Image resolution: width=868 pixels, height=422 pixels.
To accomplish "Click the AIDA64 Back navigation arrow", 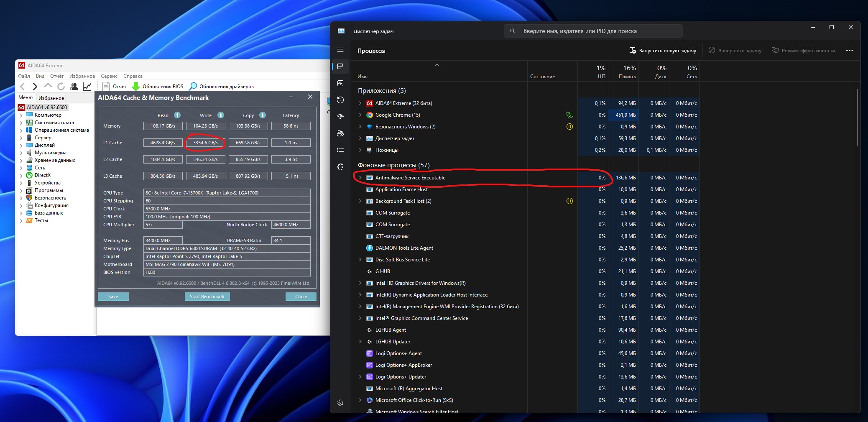I will (x=23, y=87).
